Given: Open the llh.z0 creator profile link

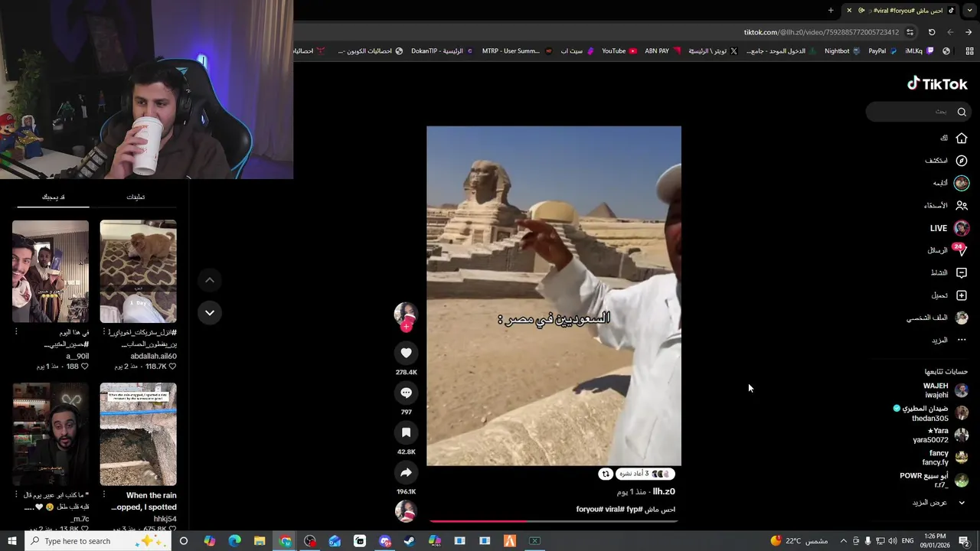Looking at the screenshot, I should coord(664,492).
